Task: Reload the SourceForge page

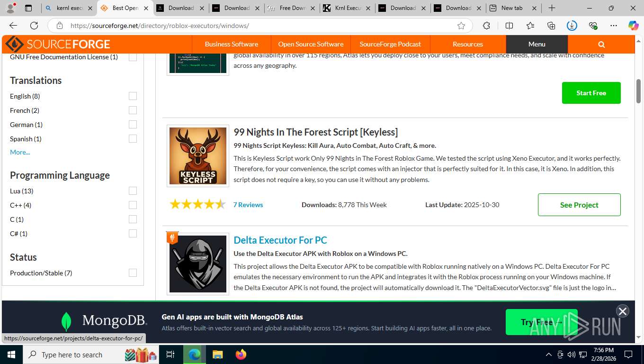Action: tap(34, 26)
